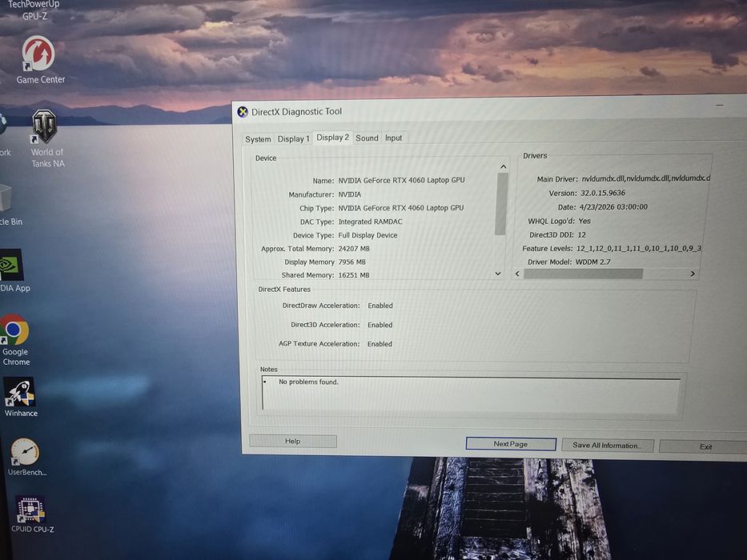Click the Display Memory value 7956 MB
This screenshot has width=747, height=560.
pyautogui.click(x=352, y=262)
